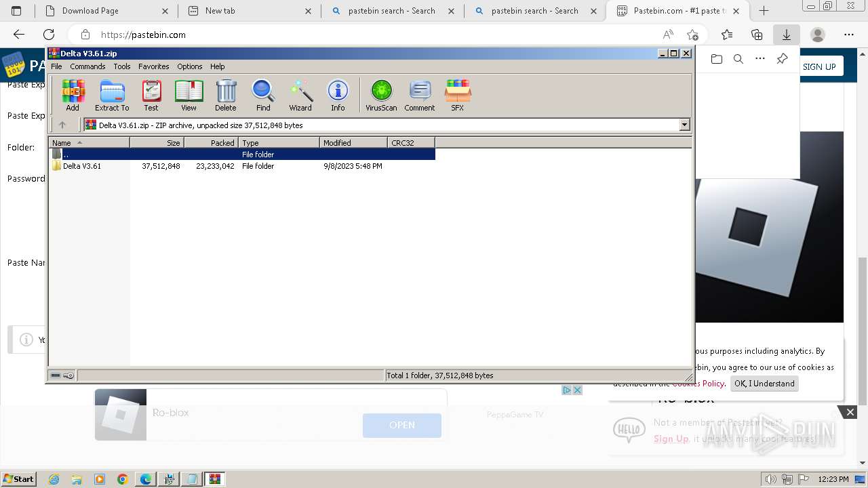Select the parent folder '..' row
Screen dimensions: 868x488
(x=242, y=155)
